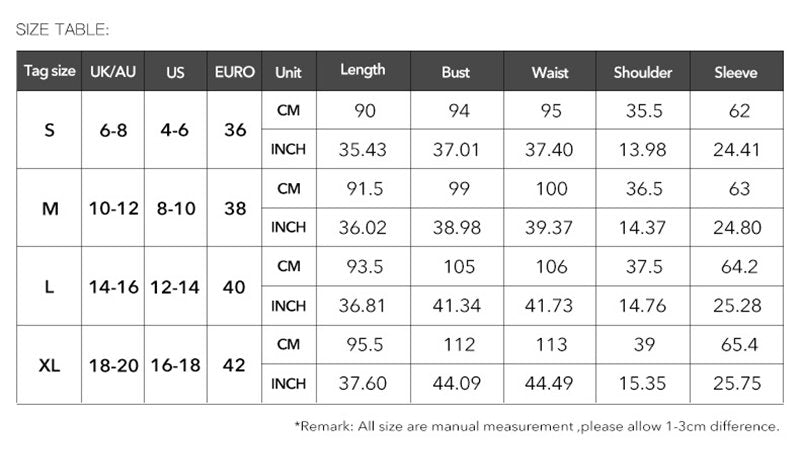Click the 65.4 sleeve measurement cell
This screenshot has width=800, height=450.
pos(738,345)
